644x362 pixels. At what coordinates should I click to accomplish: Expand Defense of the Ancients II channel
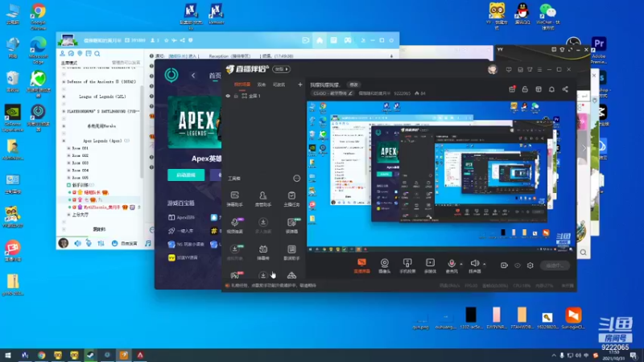click(64, 82)
